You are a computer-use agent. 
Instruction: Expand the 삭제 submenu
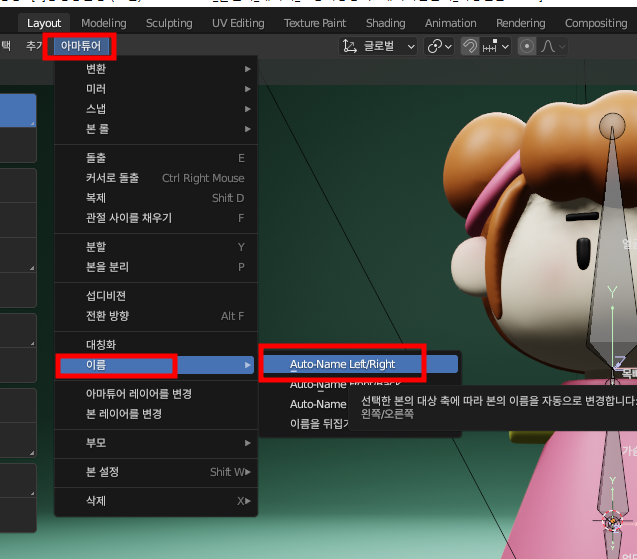(156, 500)
